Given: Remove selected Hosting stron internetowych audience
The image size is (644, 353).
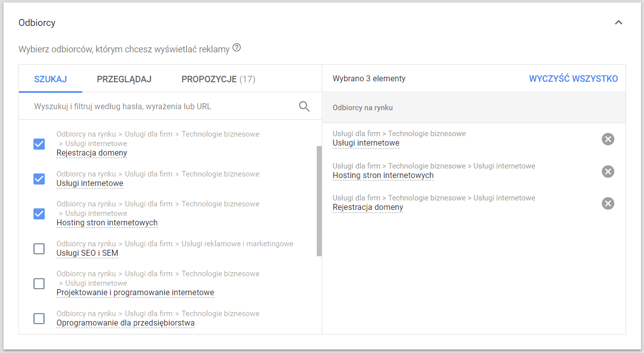Looking at the screenshot, I should click(x=608, y=172).
